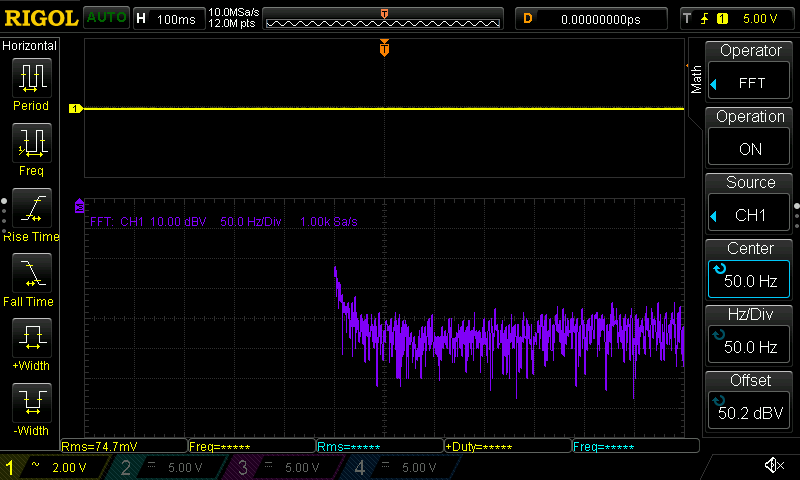Select the -Width measurement icon

(x=30, y=404)
